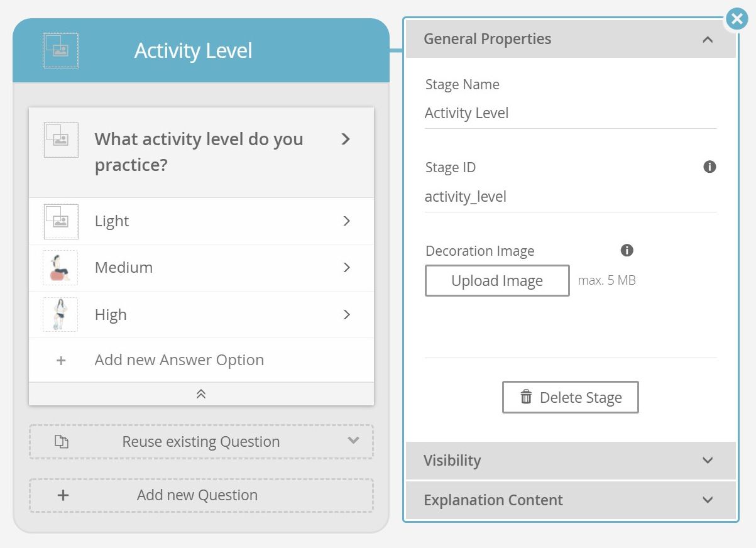Image resolution: width=756 pixels, height=548 pixels.
Task: Click the Delete Stage button
Action: 570,397
